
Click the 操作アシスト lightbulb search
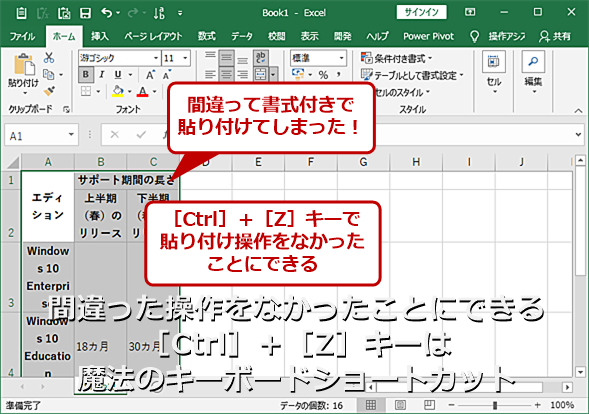498,36
